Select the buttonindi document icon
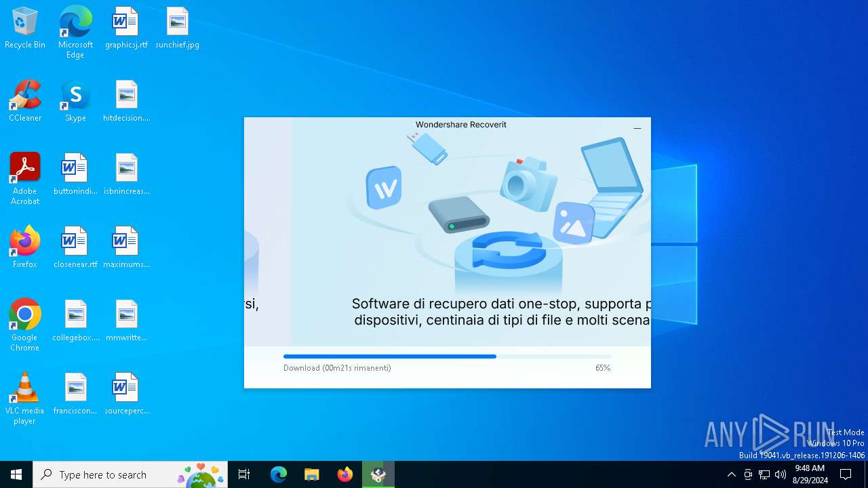This screenshot has height=488, width=868. pos(75,175)
